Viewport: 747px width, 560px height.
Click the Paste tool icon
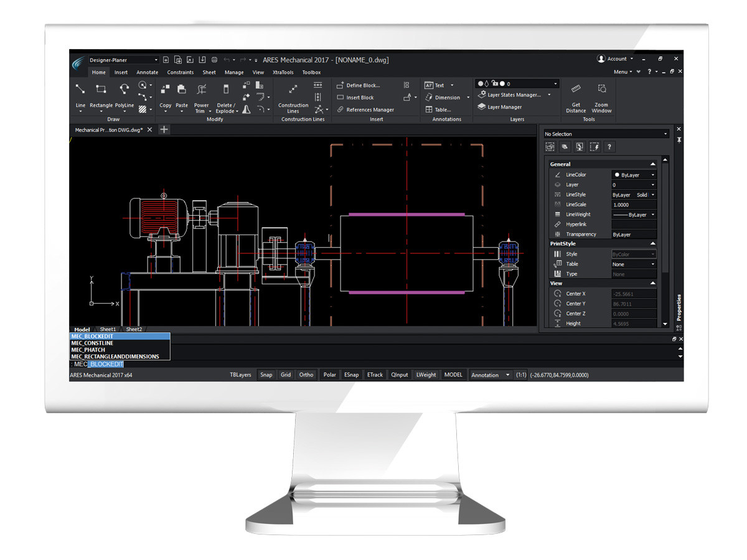[182, 89]
